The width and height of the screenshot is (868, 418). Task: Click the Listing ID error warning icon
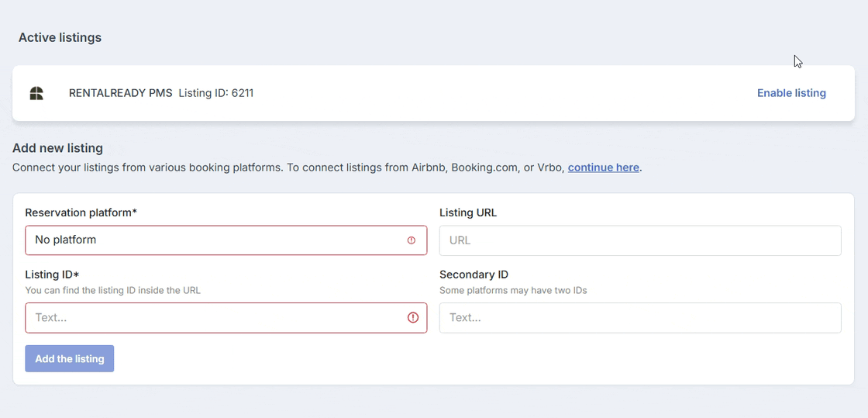413,318
